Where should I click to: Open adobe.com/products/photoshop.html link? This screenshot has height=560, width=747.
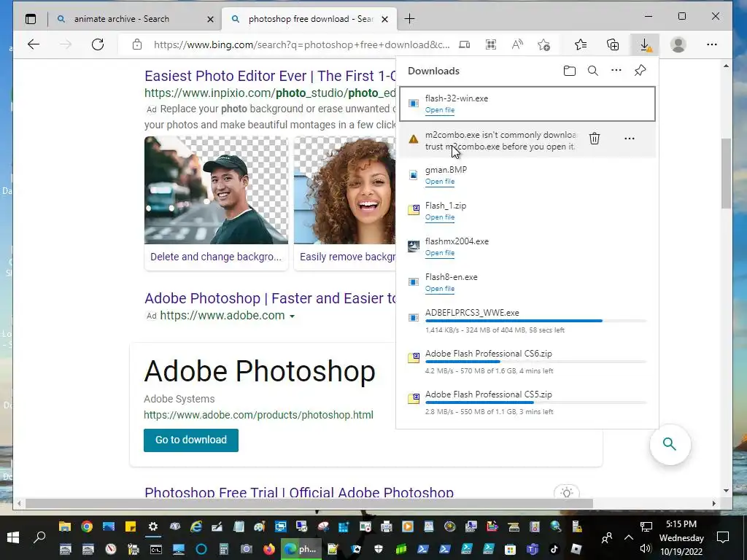(259, 415)
